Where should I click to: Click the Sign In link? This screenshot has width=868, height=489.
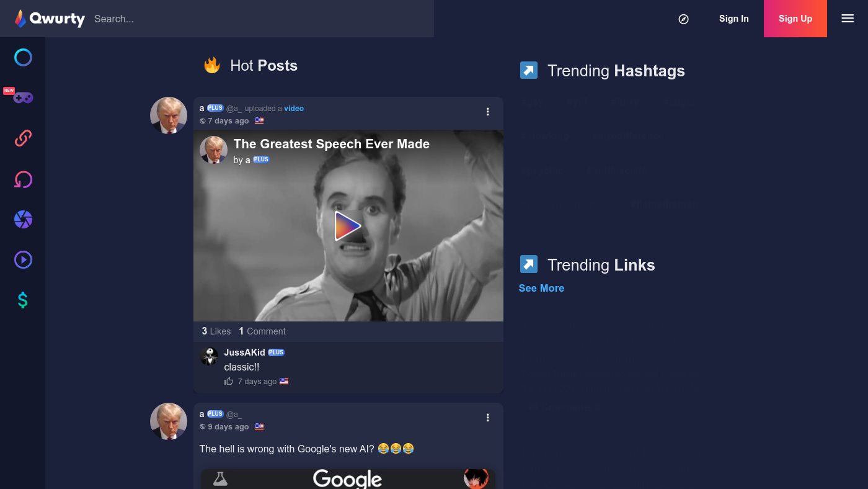coord(733,19)
